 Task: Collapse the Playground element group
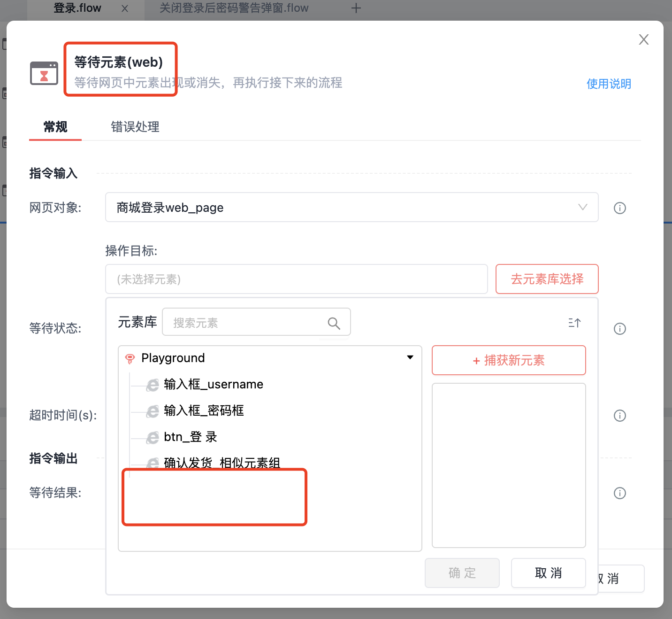410,358
